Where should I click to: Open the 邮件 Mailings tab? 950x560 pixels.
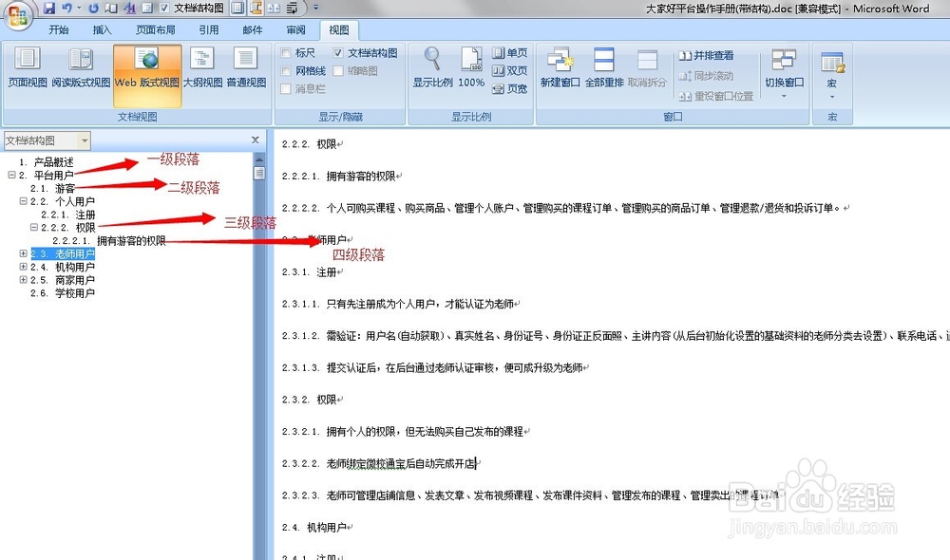click(253, 29)
